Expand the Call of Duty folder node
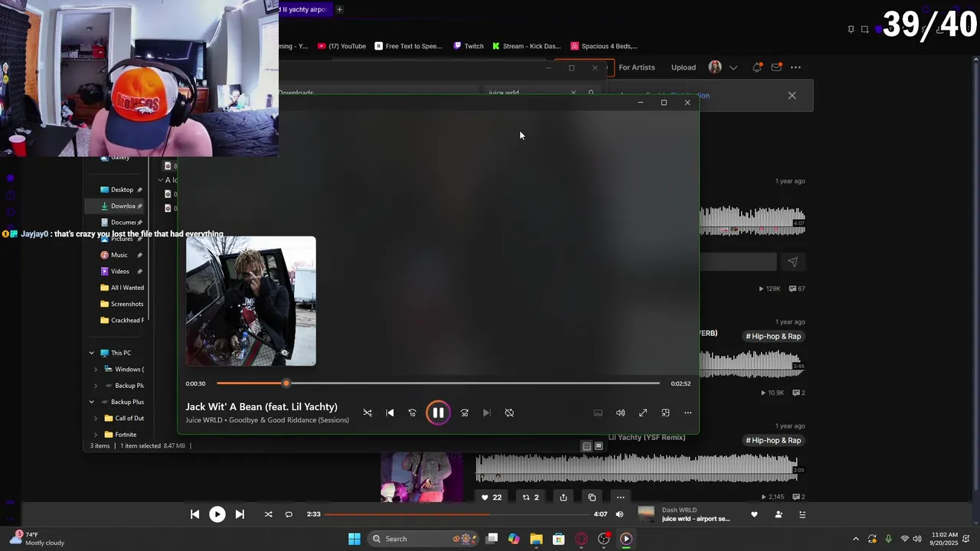This screenshot has width=980, height=551. click(96, 418)
